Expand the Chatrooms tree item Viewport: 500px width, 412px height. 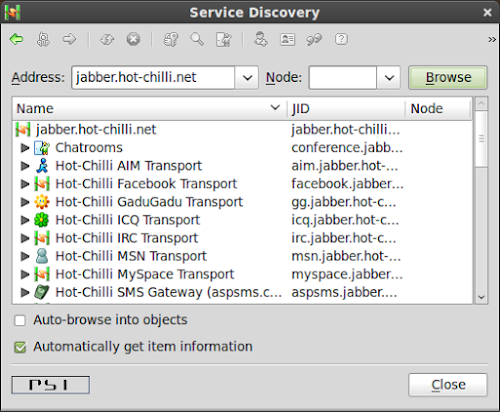[x=25, y=148]
